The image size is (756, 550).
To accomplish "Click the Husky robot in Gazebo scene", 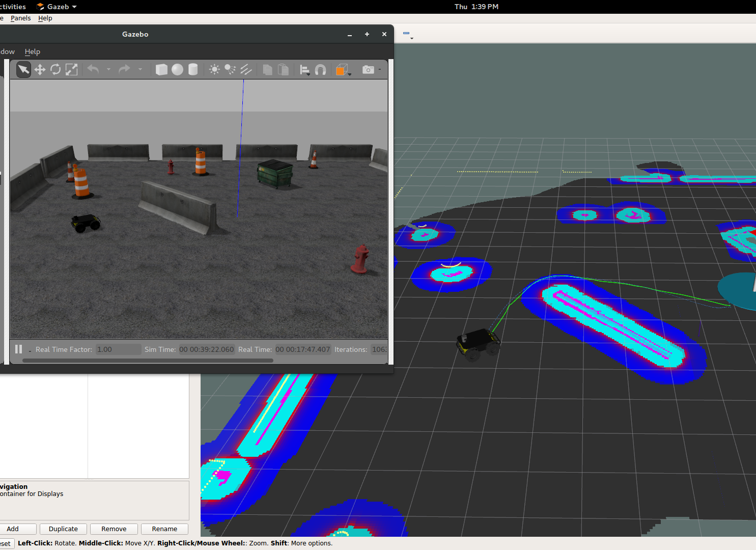I will tap(86, 223).
